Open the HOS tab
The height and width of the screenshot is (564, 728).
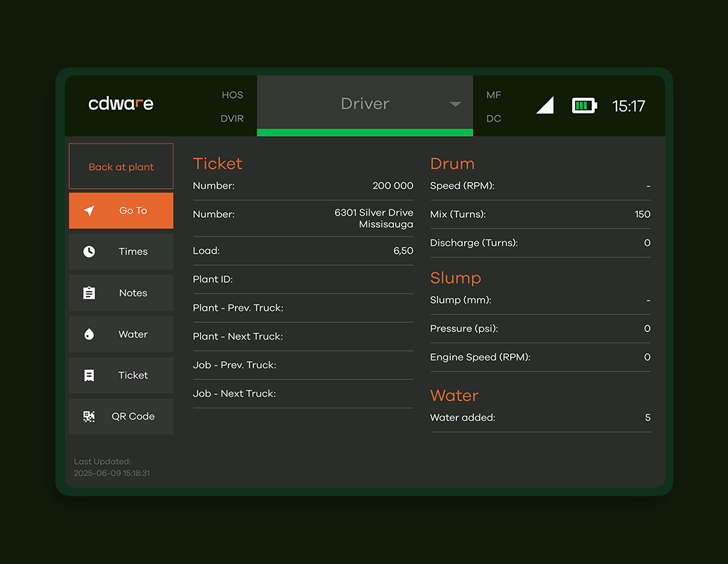[233, 95]
